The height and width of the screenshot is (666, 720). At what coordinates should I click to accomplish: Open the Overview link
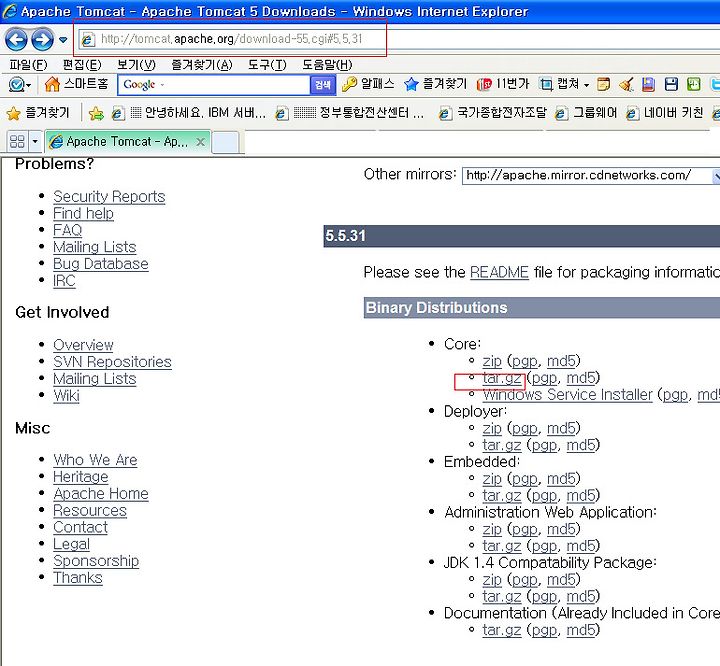point(83,345)
